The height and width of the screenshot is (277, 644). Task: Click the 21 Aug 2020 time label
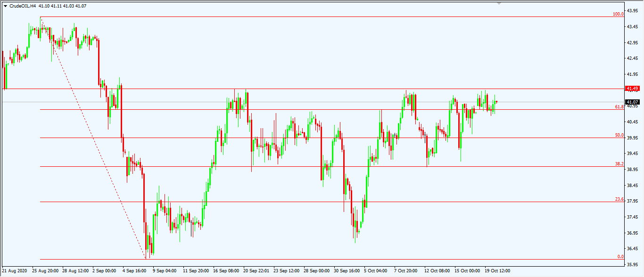coord(15,271)
